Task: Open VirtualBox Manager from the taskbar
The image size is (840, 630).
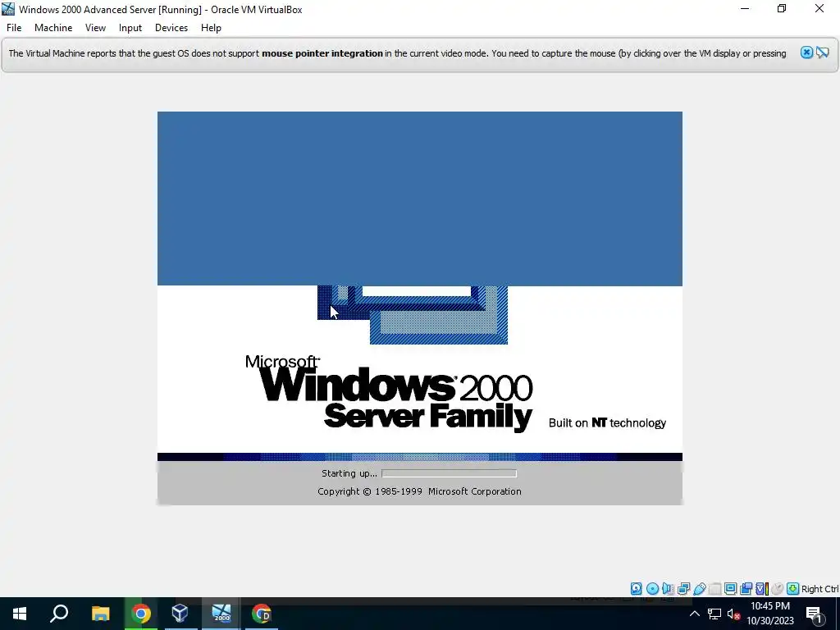Action: [180, 614]
